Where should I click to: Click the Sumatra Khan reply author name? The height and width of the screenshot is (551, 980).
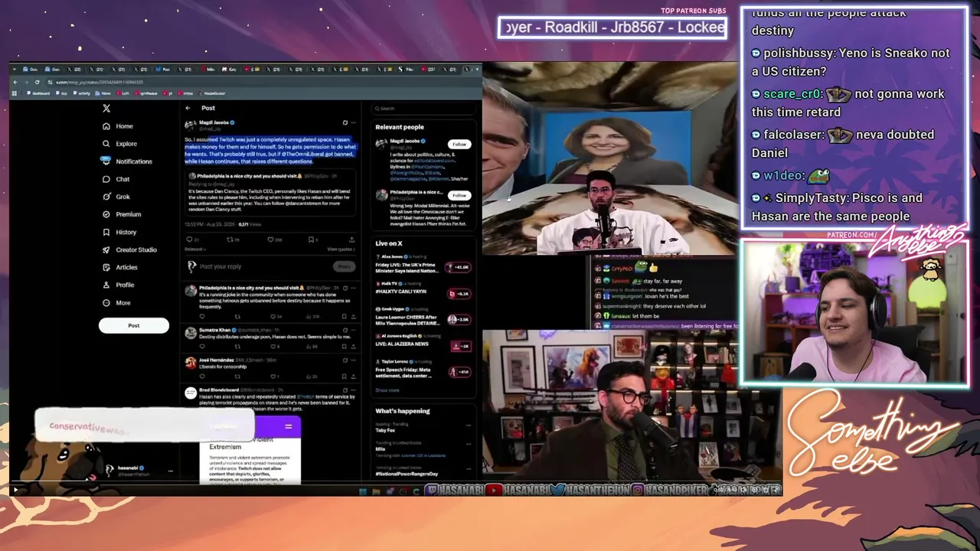(214, 330)
